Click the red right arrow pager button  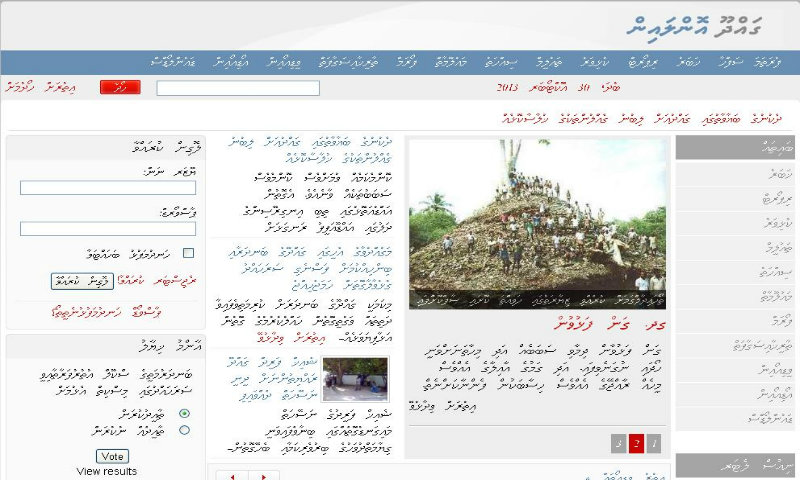click(264, 475)
